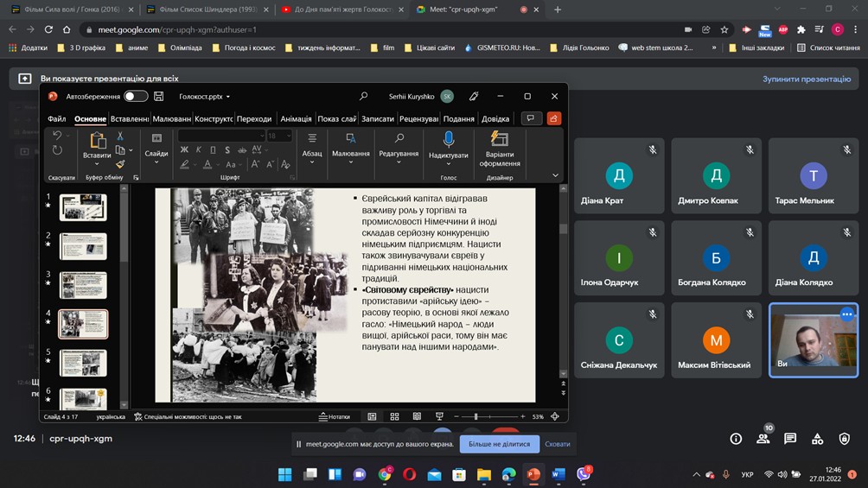Open the comments button in the ribbon
The height and width of the screenshot is (488, 868).
point(531,118)
